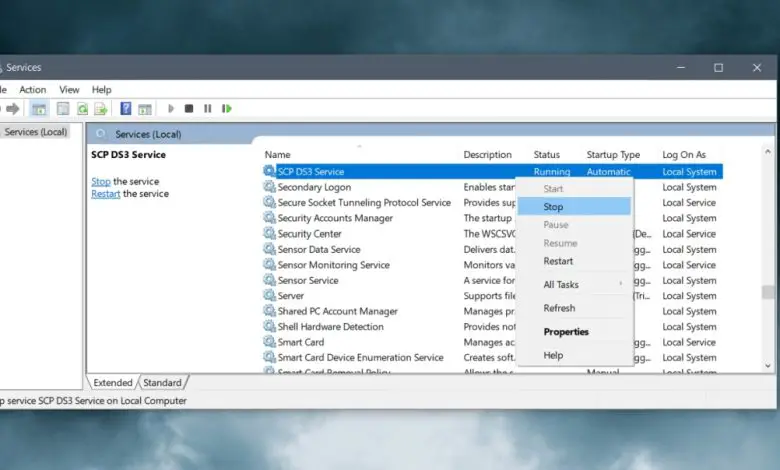Click the vertical scrollbar in services list
The height and width of the screenshot is (470, 780).
769,290
